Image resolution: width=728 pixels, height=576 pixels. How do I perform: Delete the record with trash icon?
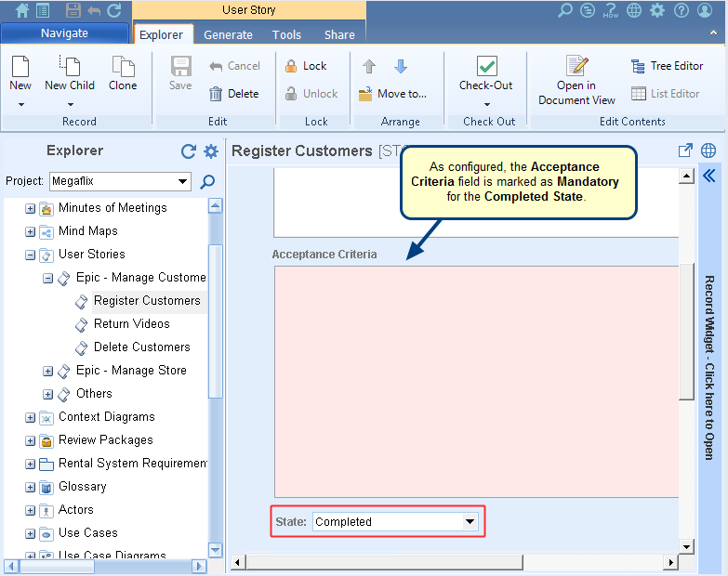tap(233, 94)
